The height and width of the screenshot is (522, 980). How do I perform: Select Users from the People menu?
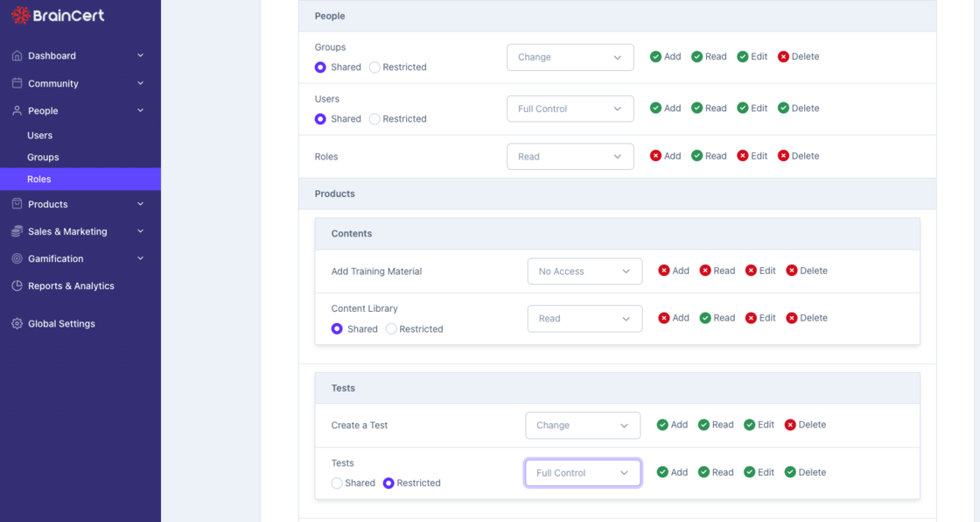[x=39, y=135]
